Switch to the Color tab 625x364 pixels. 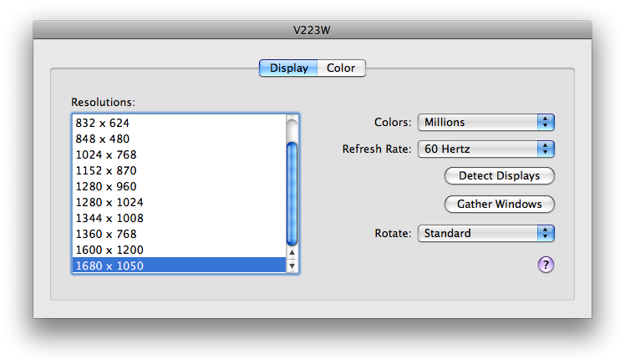click(x=341, y=68)
